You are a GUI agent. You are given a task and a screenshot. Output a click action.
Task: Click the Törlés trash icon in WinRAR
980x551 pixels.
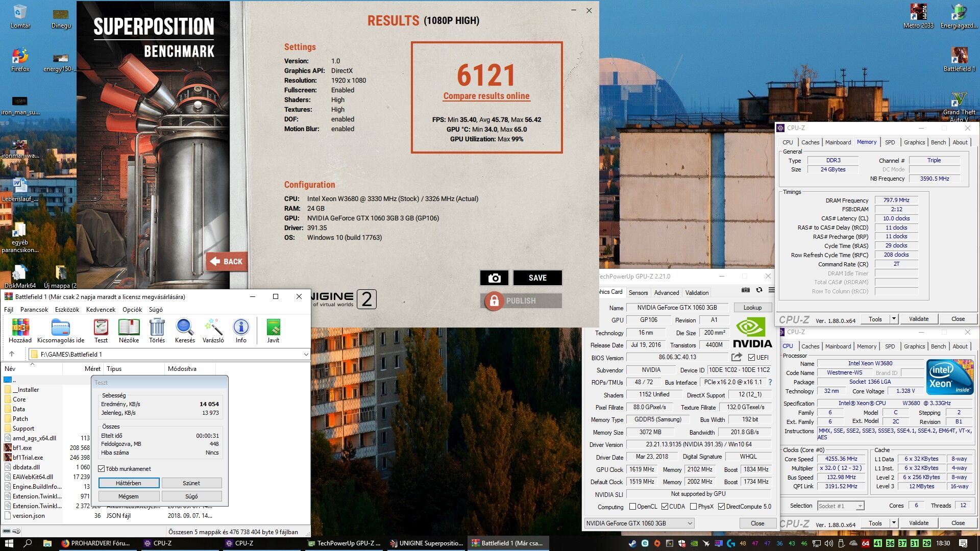(x=157, y=331)
